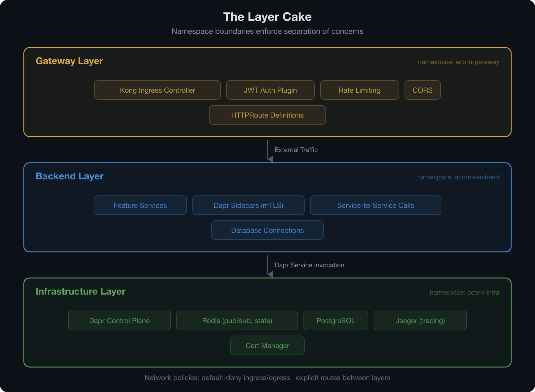Viewport: 535px width, 392px height.
Task: Select the Kong Ingress Controller node
Action: point(157,90)
